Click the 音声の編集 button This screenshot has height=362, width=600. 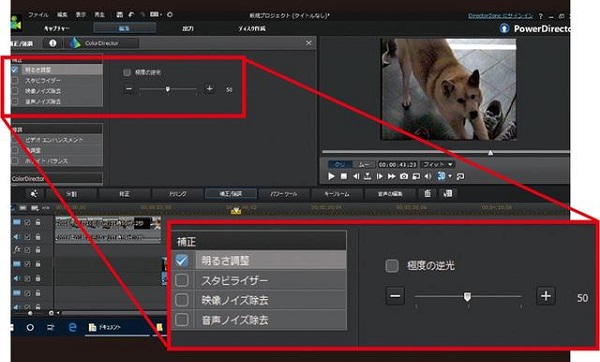pos(390,194)
